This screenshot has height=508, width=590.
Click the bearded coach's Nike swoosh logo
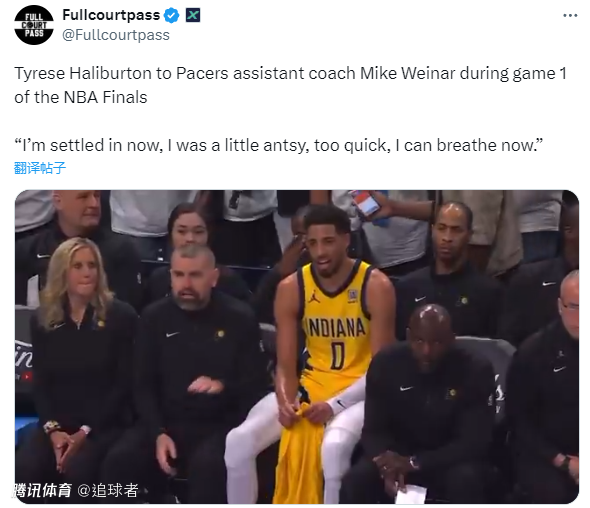(173, 334)
